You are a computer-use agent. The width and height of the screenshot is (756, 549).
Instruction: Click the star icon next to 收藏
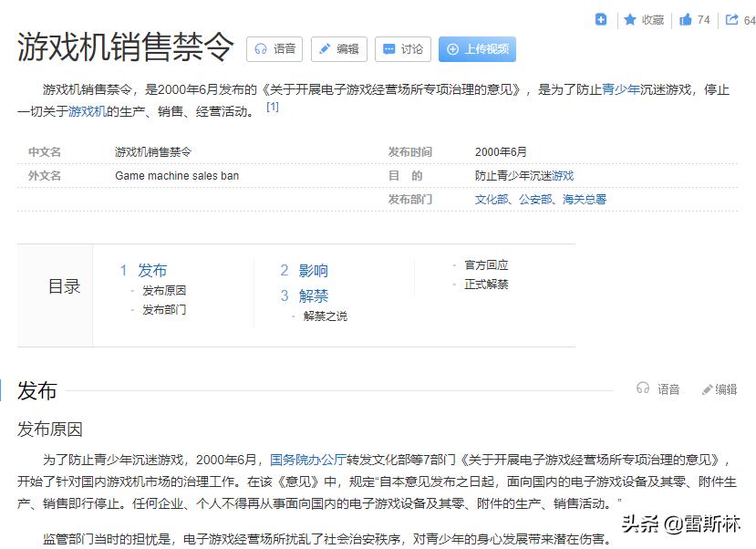tap(629, 19)
